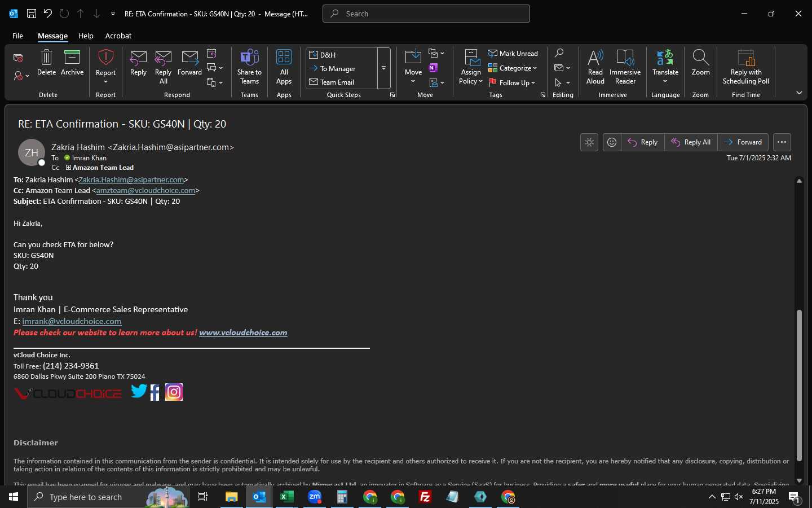
Task: Save the message using title bar icon
Action: [32, 14]
